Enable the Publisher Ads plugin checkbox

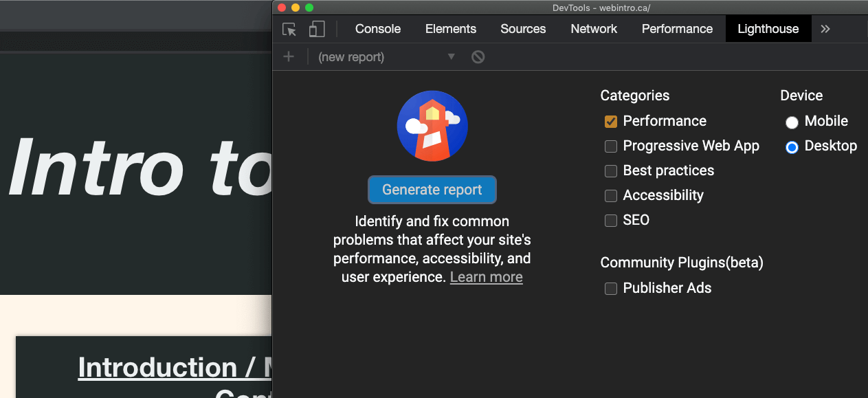(x=610, y=289)
